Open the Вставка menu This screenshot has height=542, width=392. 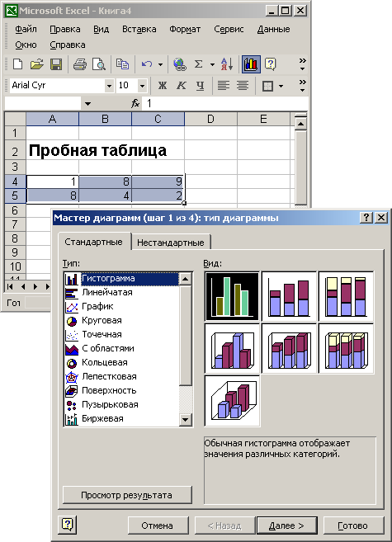139,30
